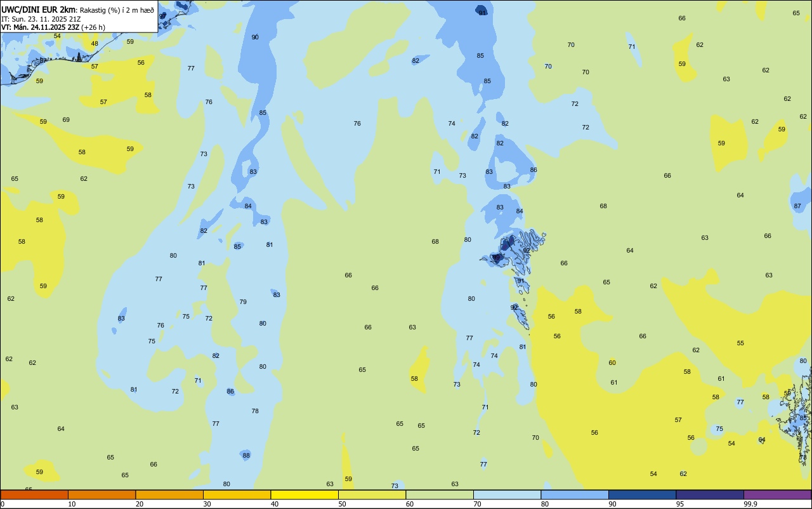Click the "Rakastig (%) í 2 m hæð" label
Screen dimensions: 812x509
[117, 10]
